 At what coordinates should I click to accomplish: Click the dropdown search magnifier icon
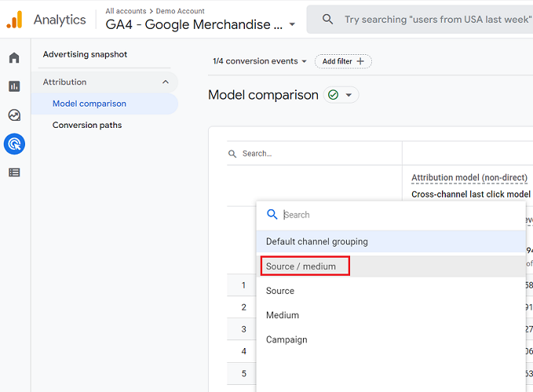pos(272,214)
